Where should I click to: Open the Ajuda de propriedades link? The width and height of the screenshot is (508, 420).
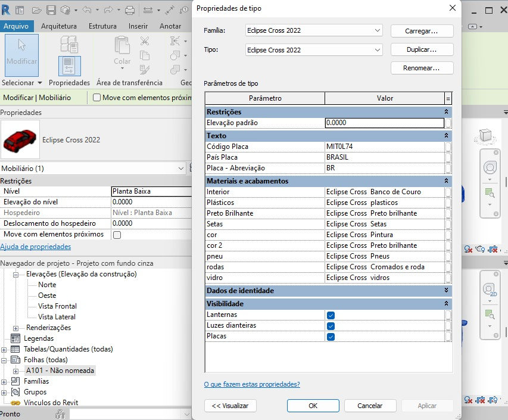(35, 247)
